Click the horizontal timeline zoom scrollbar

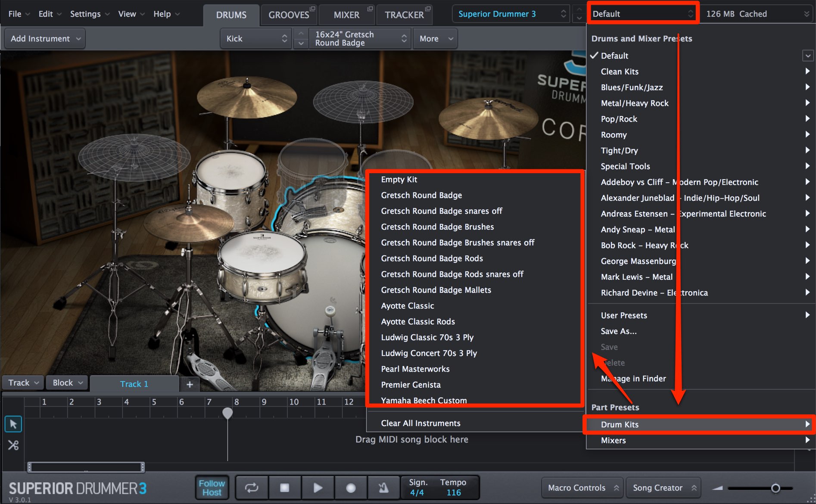coord(86,467)
